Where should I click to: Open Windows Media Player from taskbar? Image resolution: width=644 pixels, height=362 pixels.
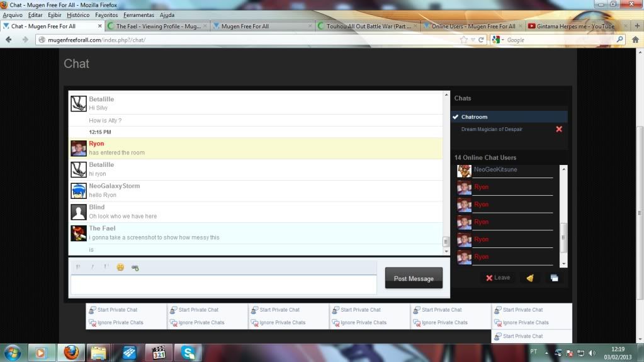click(x=40, y=353)
